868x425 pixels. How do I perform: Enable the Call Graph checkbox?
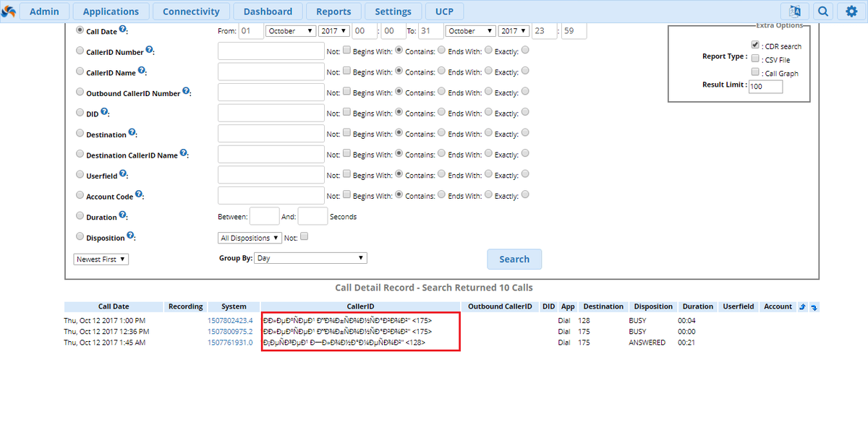coord(756,72)
